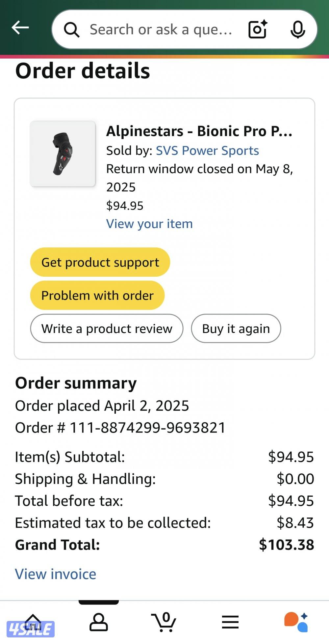
Task: Open the account profile tab
Action: (99, 622)
